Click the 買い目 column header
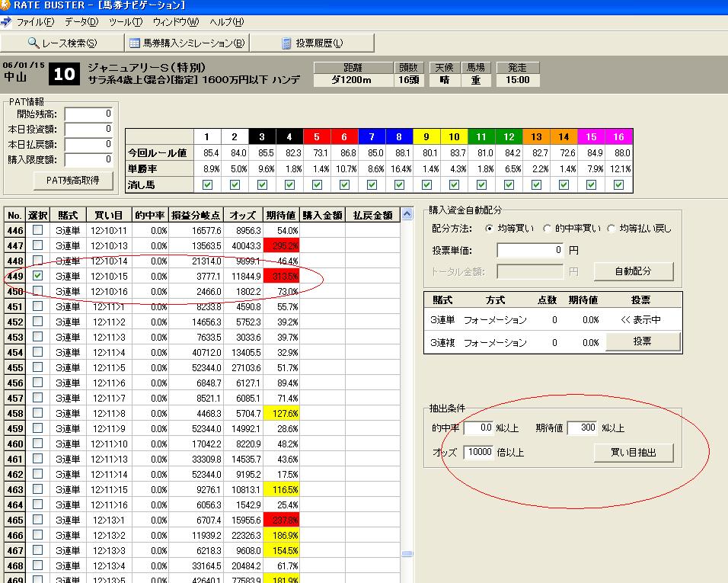728x583 pixels. tap(109, 216)
